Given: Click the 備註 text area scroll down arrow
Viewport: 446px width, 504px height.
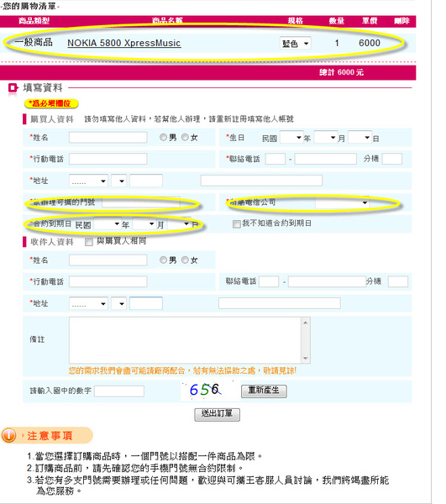Looking at the screenshot, I should point(305,358).
